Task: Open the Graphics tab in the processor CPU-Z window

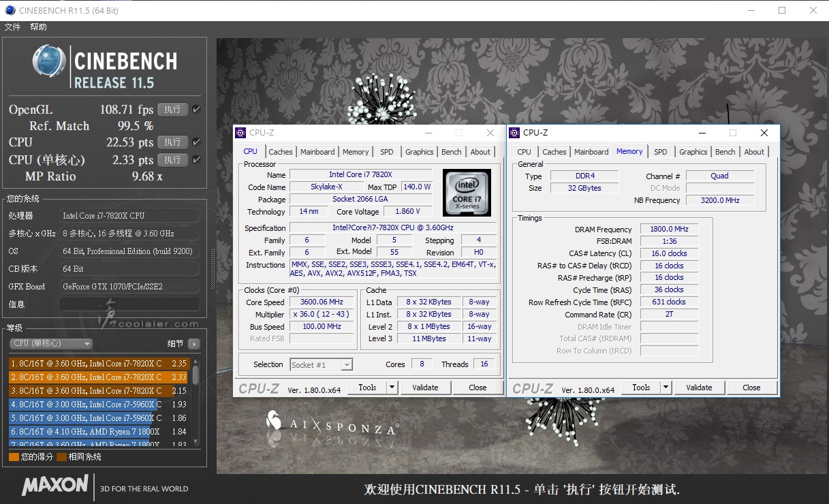Action: pos(420,152)
